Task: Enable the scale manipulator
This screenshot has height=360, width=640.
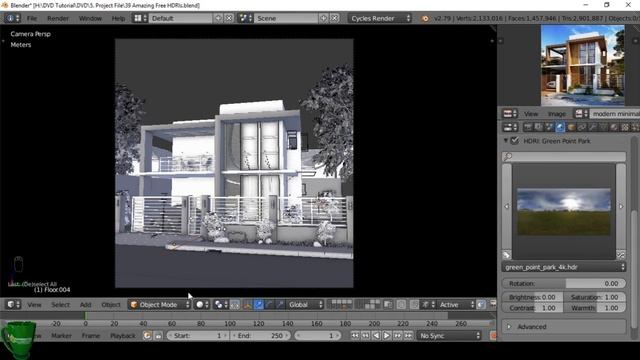Action: [280, 304]
